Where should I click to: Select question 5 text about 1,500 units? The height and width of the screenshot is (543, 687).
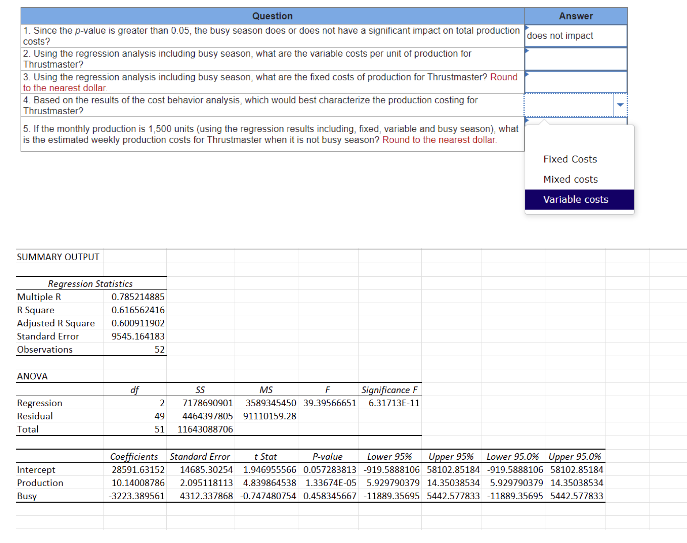click(x=270, y=134)
